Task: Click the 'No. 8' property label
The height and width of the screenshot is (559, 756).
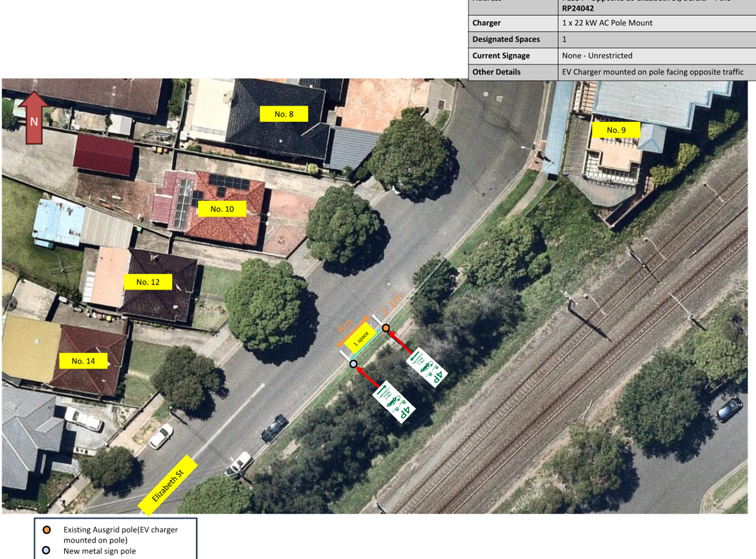Action: pos(284,114)
